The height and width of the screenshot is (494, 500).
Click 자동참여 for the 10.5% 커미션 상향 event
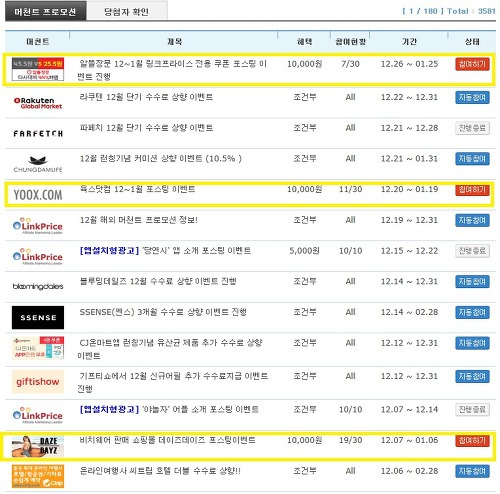click(472, 159)
